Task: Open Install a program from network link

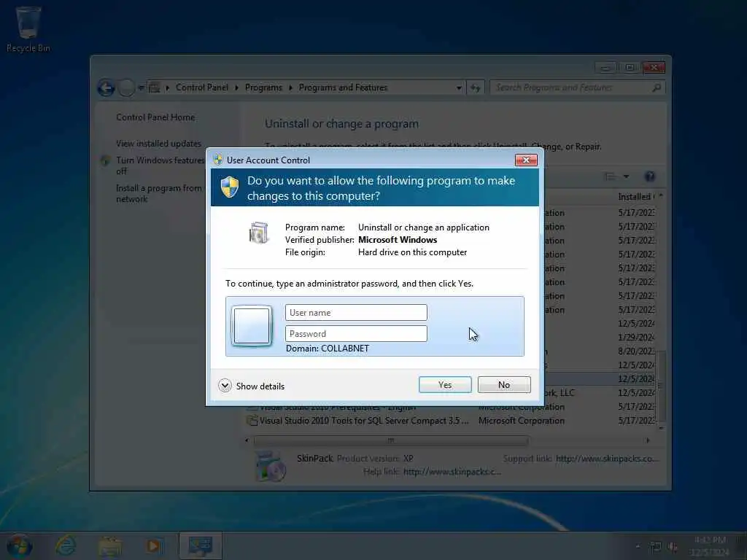Action: (158, 193)
